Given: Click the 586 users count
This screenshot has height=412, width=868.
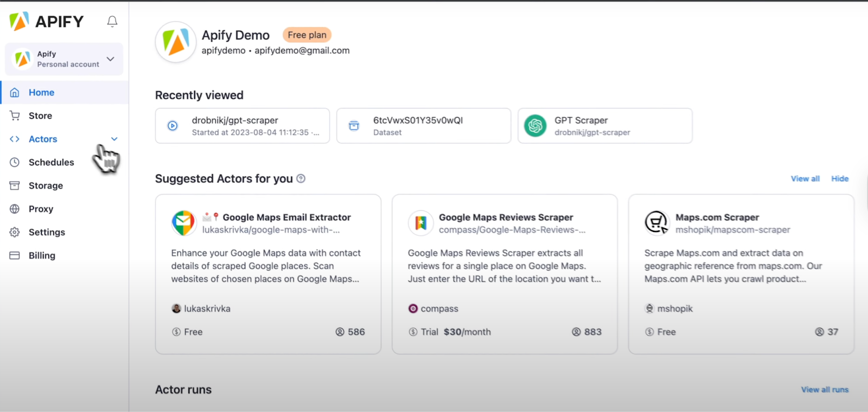Looking at the screenshot, I should click(350, 332).
